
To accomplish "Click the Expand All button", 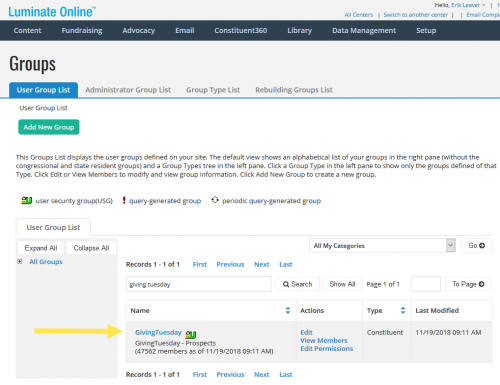I will (41, 248).
